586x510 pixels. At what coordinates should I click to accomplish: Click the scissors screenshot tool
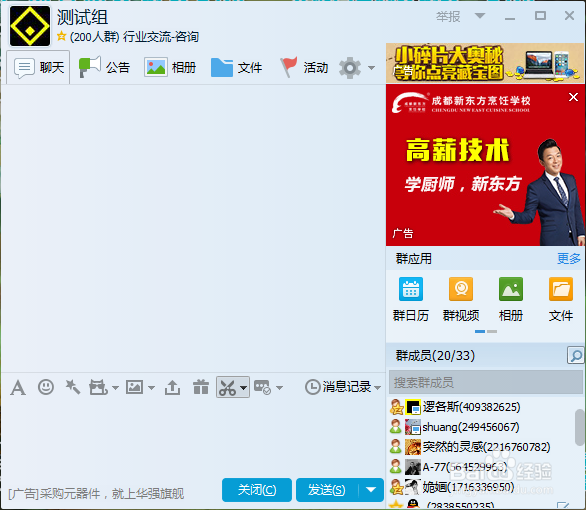[x=227, y=387]
